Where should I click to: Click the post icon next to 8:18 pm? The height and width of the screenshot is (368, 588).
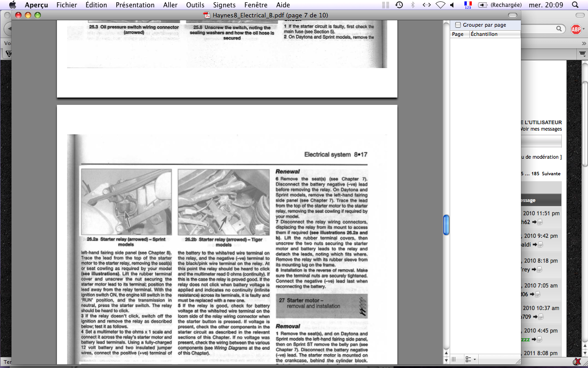[x=540, y=270]
